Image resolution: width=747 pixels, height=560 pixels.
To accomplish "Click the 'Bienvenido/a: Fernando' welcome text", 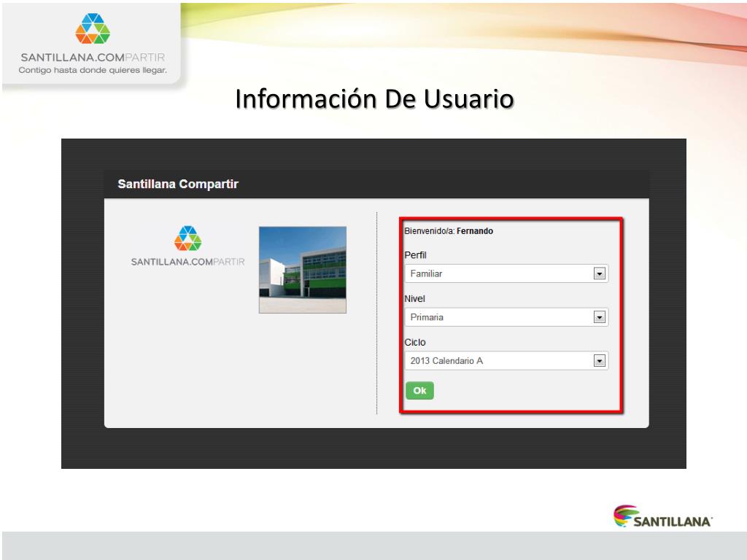I will pos(449,231).
